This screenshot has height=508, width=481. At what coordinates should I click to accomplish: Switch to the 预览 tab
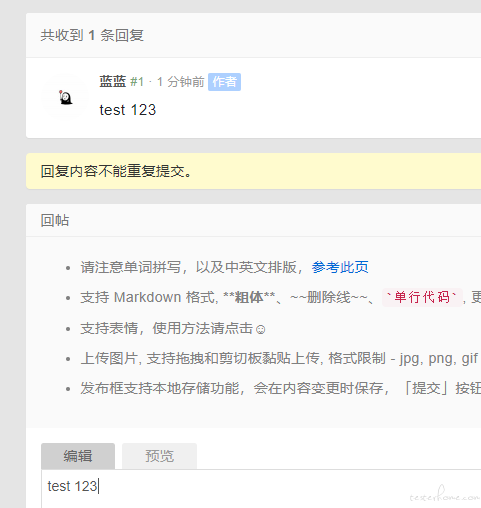[x=159, y=456]
